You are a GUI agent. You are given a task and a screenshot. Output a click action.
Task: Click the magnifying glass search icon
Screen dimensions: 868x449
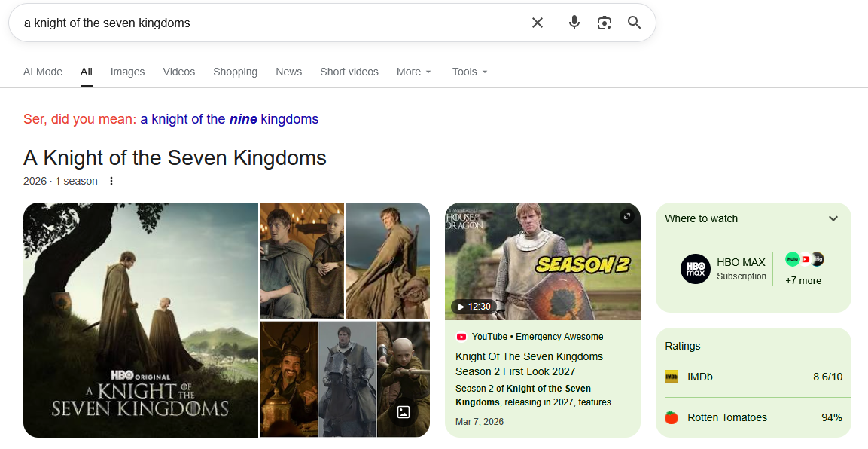[x=634, y=23]
